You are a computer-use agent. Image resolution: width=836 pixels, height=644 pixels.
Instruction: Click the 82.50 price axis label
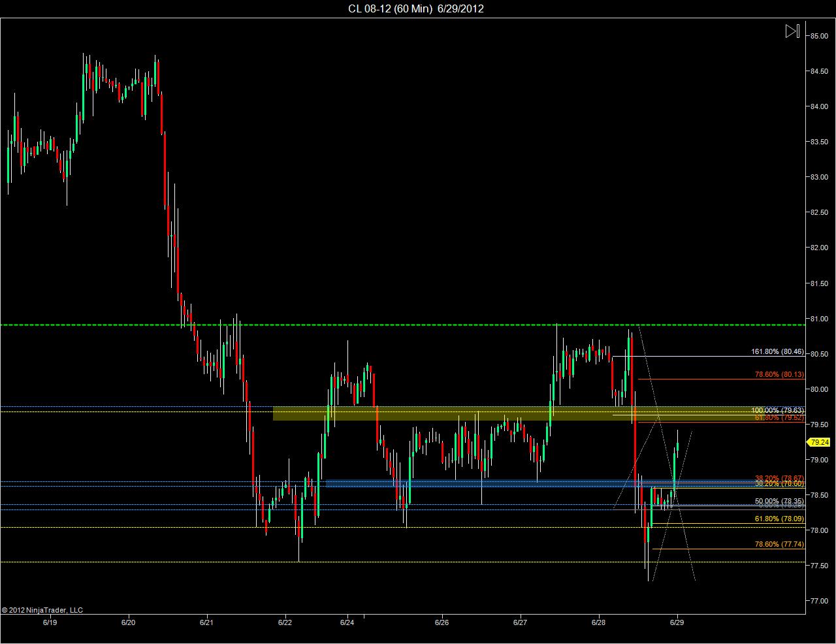[819, 212]
